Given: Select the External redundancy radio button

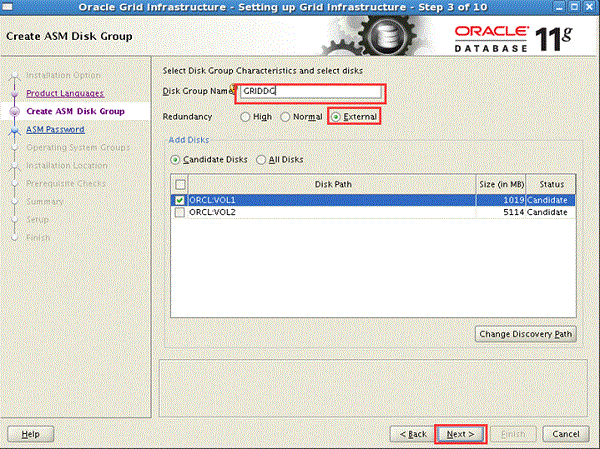Looking at the screenshot, I should point(336,117).
